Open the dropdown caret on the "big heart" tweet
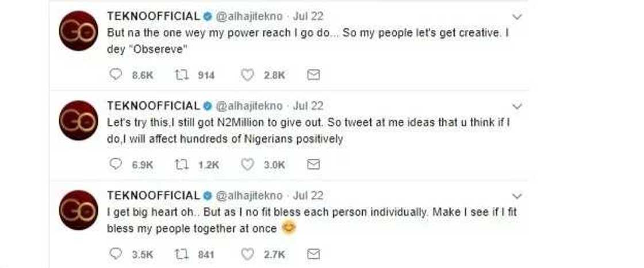 tap(517, 196)
